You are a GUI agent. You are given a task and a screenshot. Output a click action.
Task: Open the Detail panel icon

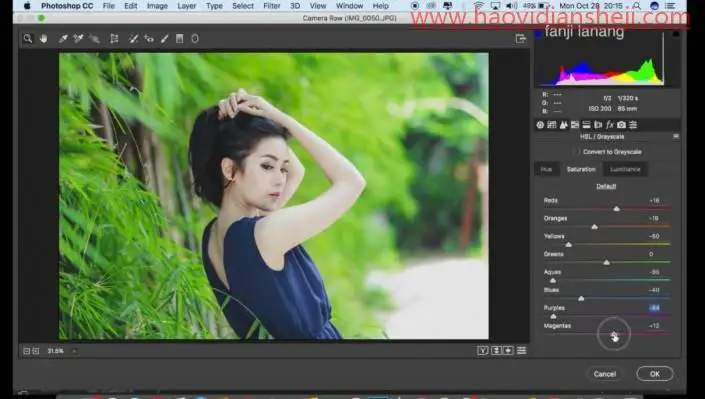563,125
